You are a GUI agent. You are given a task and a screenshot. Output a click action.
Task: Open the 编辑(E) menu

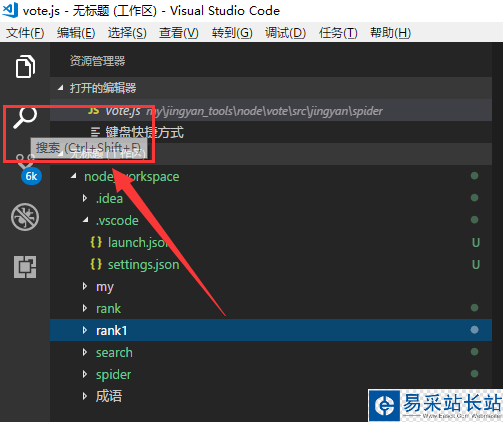click(76, 33)
